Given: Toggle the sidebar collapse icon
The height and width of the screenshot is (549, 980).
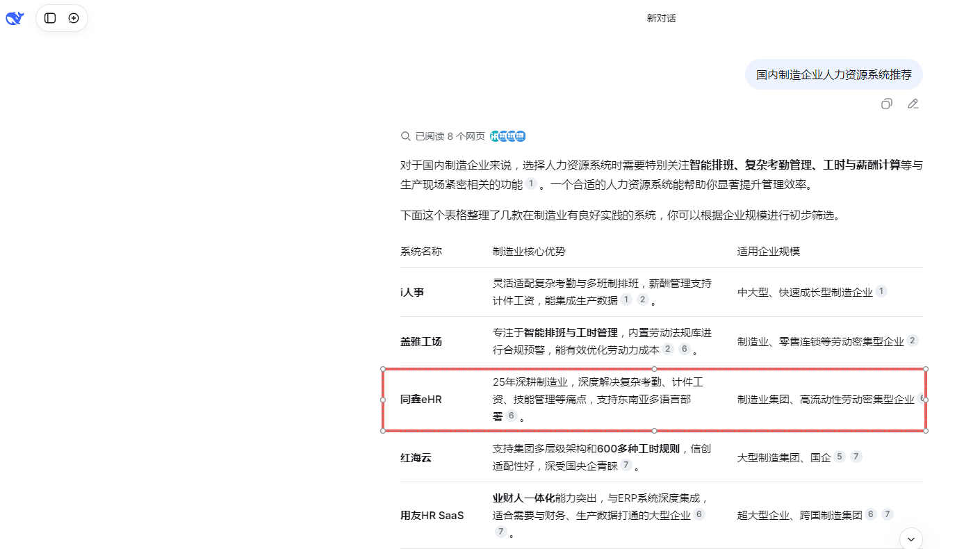Looking at the screenshot, I should point(49,18).
